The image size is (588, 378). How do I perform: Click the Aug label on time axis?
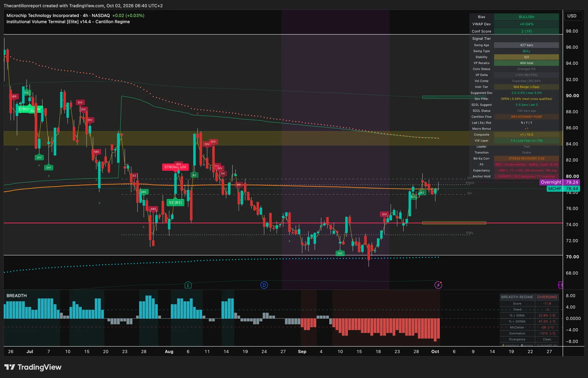pyautogui.click(x=169, y=352)
